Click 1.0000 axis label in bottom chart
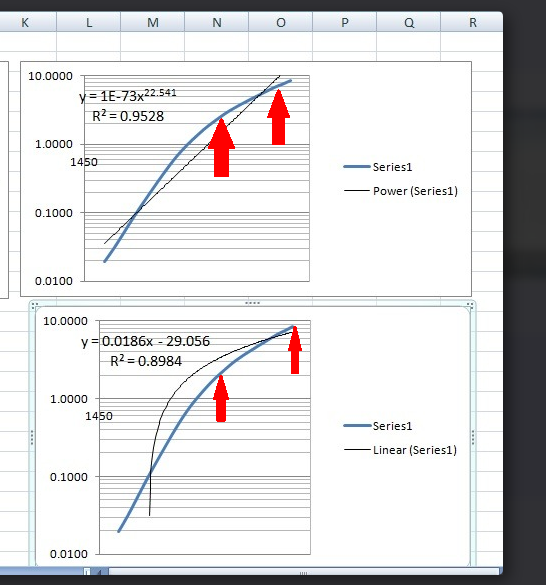This screenshot has width=546, height=585. point(69,399)
